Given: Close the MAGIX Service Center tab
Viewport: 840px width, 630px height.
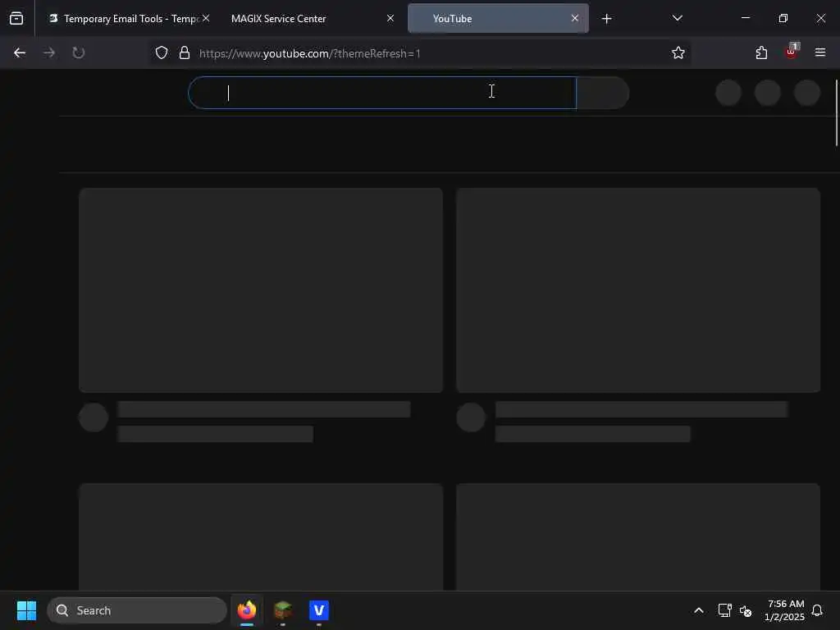Looking at the screenshot, I should [390, 18].
